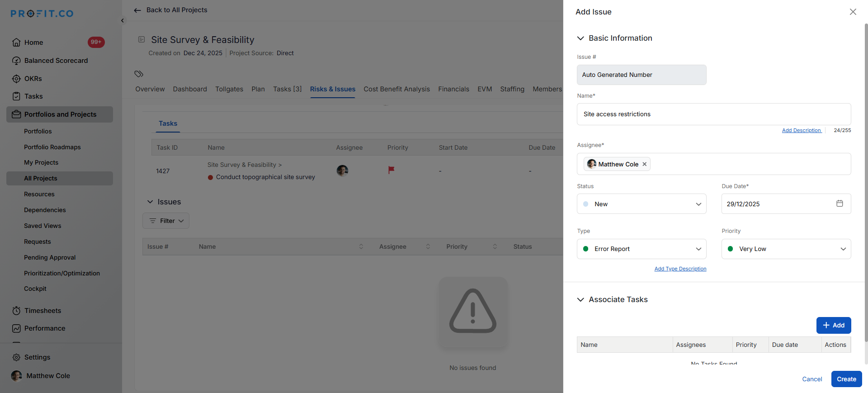868x393 pixels.
Task: Collapse the Basic Information section
Action: click(580, 38)
